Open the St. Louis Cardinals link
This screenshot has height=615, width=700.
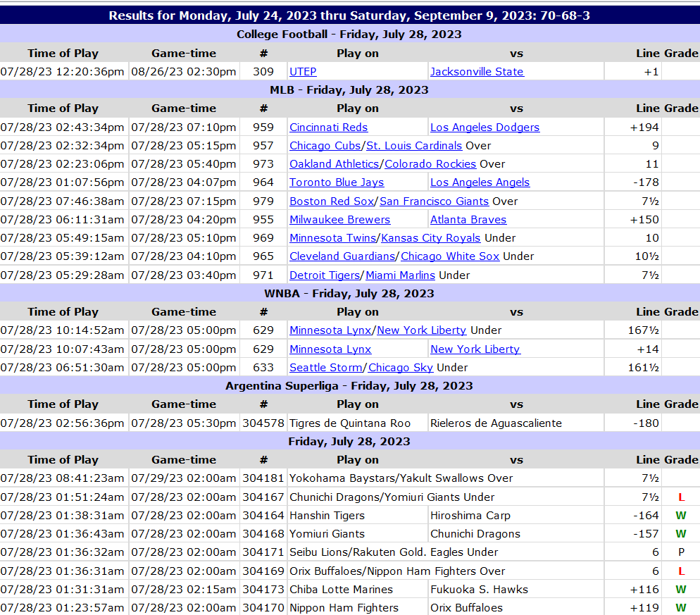pos(414,146)
